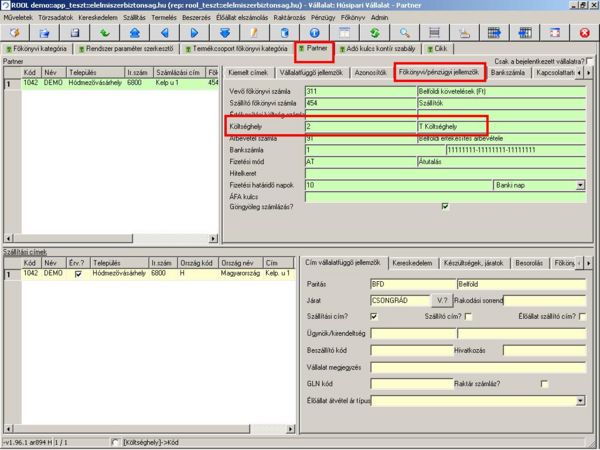Switch to the Bankszámla tab
This screenshot has width=600, height=450.
click(509, 73)
